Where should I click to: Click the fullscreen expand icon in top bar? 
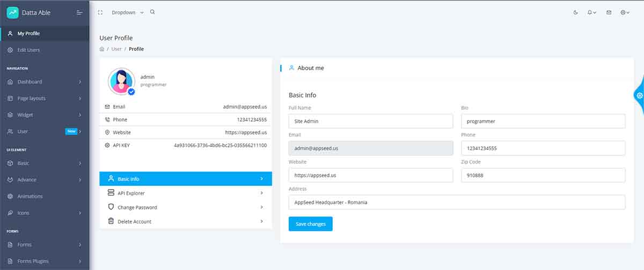pyautogui.click(x=100, y=12)
